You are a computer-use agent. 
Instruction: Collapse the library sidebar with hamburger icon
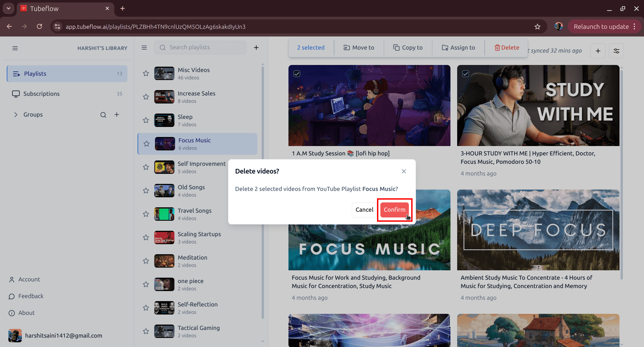click(15, 48)
